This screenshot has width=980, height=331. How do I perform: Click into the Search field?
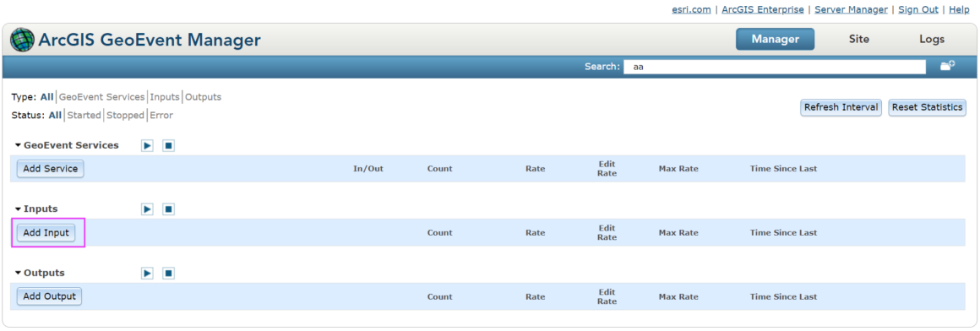tap(775, 66)
